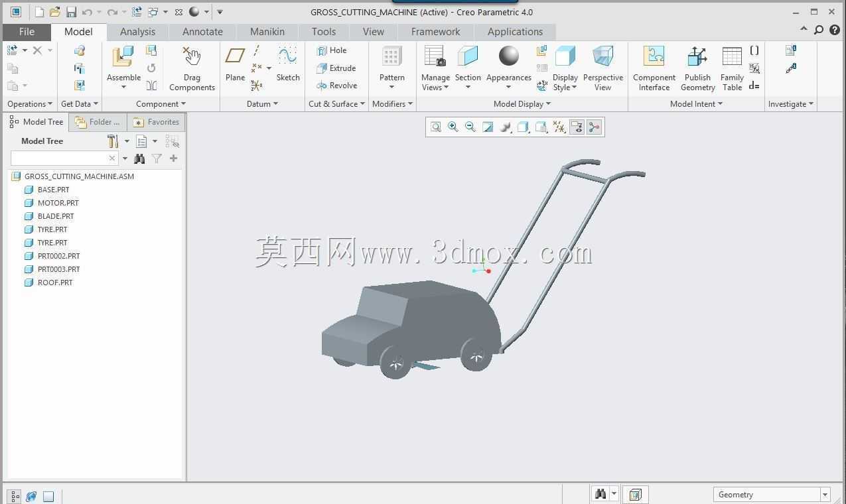Open Component Interface tool
This screenshot has height=504, width=846.
654,68
